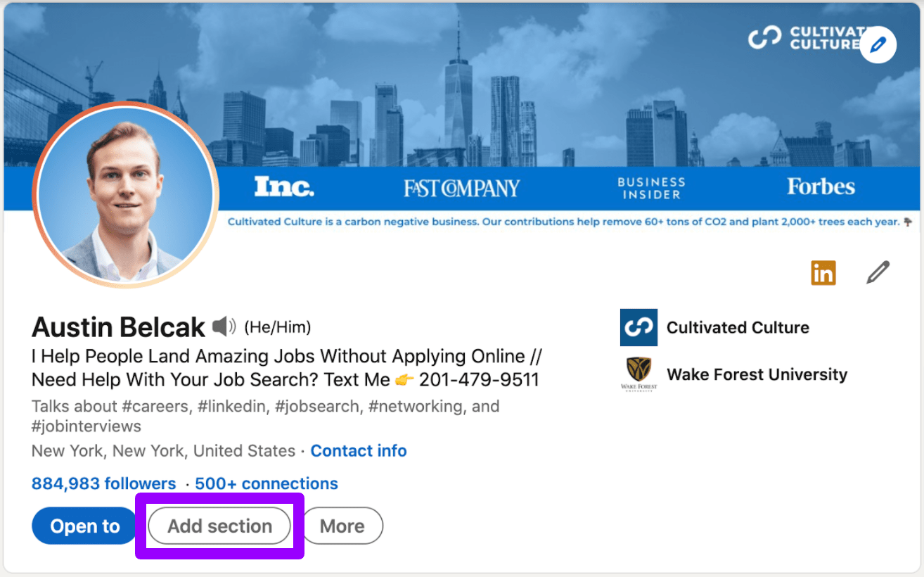Click the Cultivated Culture company logo
The height and width of the screenshot is (577, 924).
[639, 327]
